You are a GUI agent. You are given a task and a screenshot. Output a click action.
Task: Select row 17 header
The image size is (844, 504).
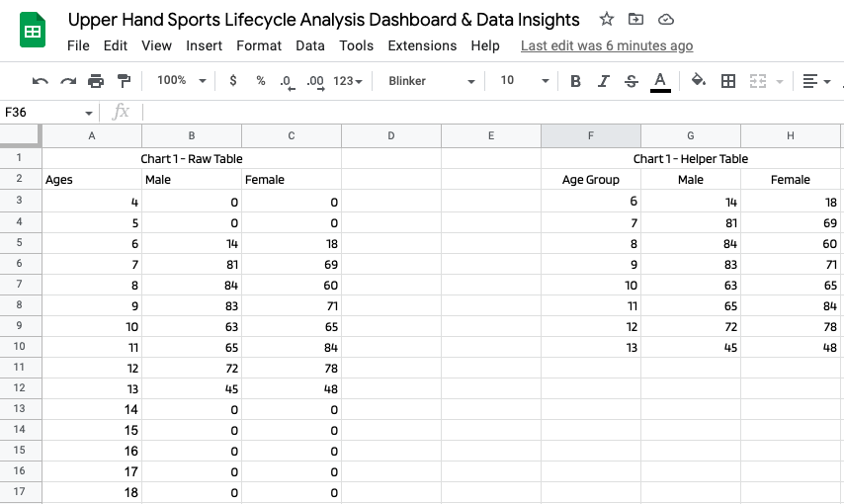[20, 491]
